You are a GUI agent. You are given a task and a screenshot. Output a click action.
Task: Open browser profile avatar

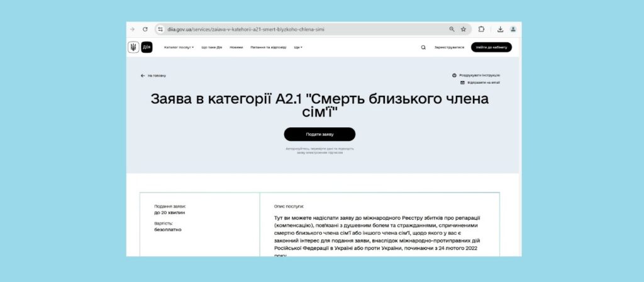tap(513, 29)
